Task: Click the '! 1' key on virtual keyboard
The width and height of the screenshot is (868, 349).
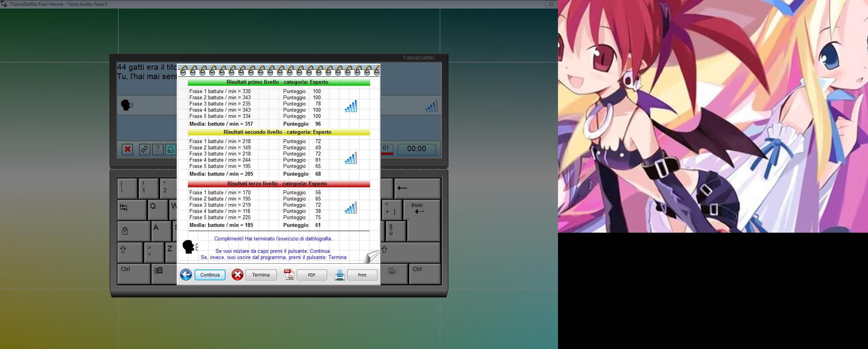Action: tap(148, 188)
